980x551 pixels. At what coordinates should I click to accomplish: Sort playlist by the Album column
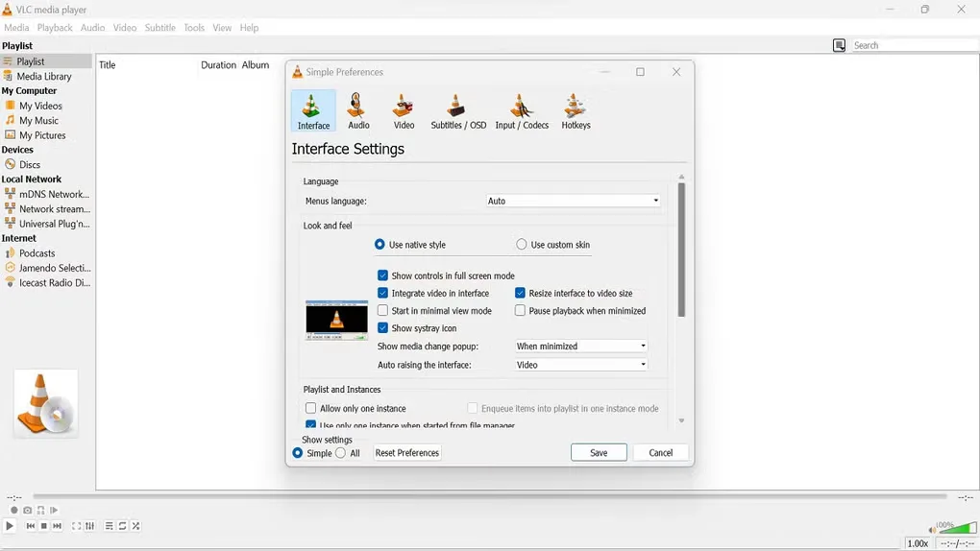tap(256, 65)
